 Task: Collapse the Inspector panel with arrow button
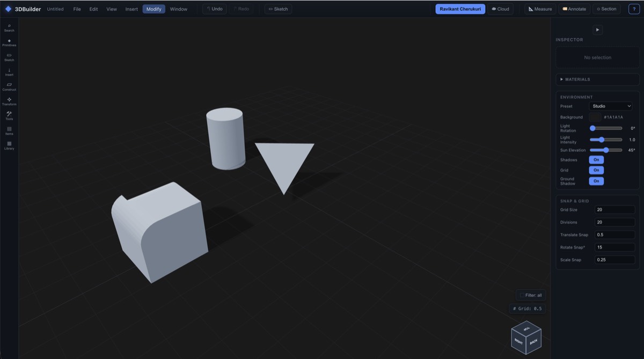[597, 30]
